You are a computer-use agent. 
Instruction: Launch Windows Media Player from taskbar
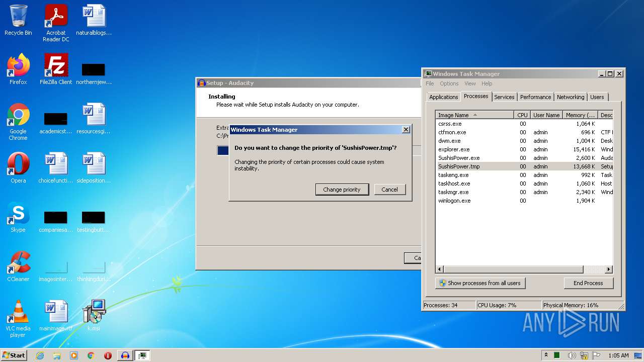[x=74, y=355]
